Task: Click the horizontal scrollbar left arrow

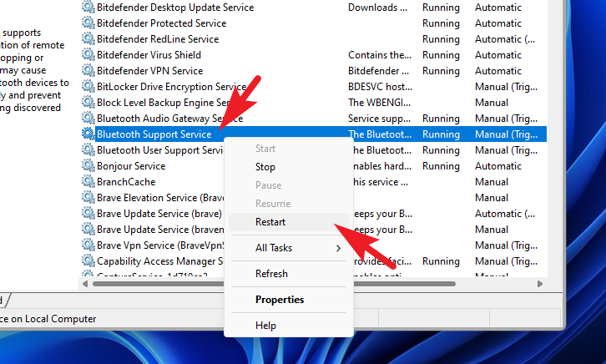Action: click(85, 284)
